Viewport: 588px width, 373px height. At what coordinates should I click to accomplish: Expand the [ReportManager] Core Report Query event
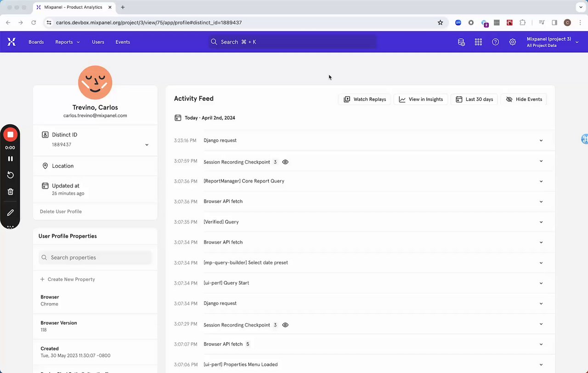click(541, 181)
